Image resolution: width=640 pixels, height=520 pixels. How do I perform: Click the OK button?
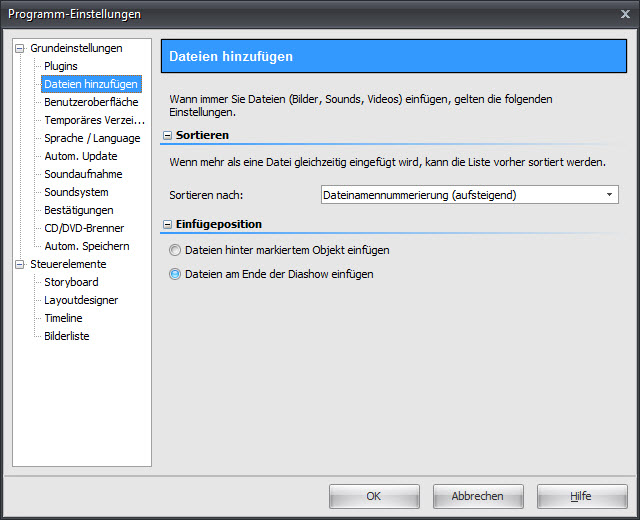tap(374, 496)
